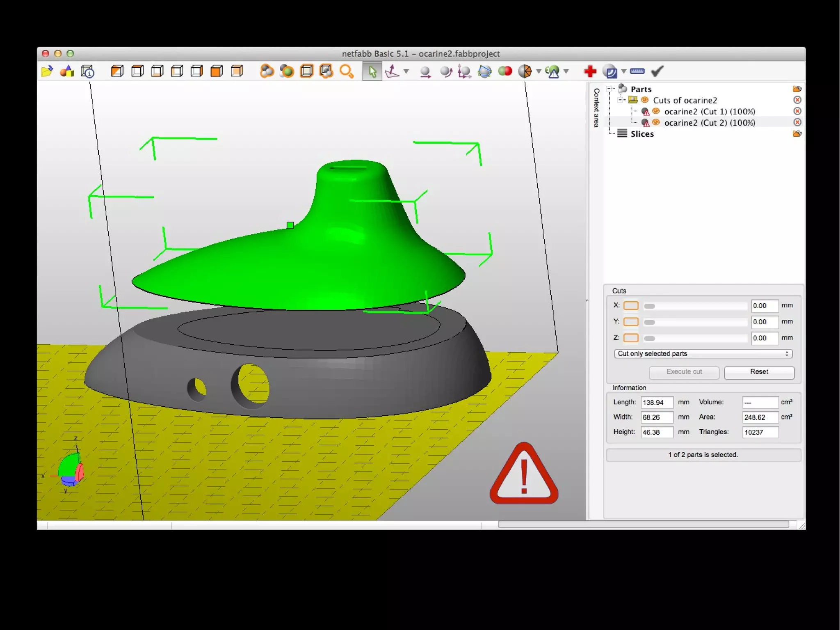Click the red cross repair icon
Viewport: 840px width, 630px height.
(x=590, y=71)
